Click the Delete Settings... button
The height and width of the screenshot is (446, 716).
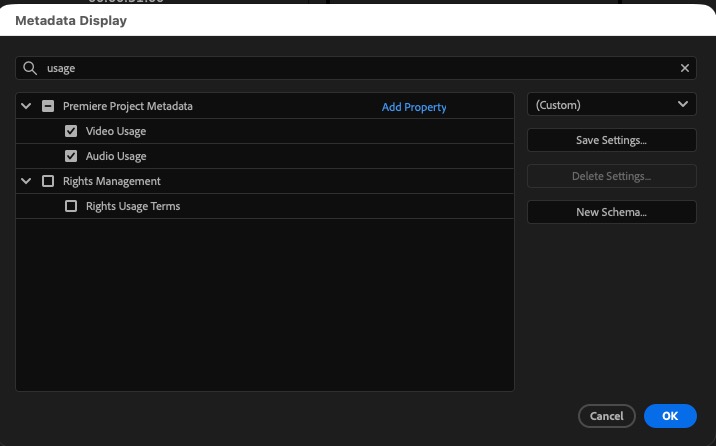[611, 176]
